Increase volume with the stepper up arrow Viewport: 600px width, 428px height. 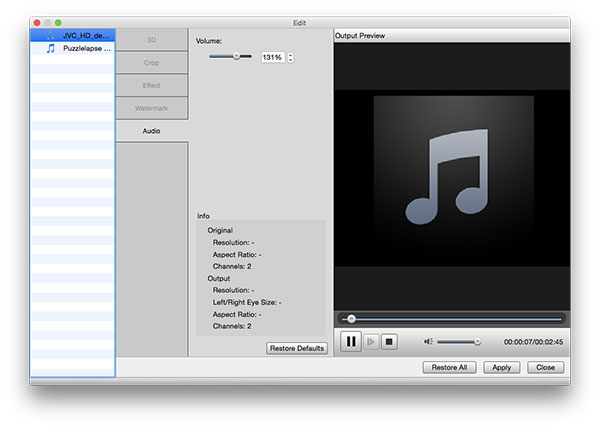pyautogui.click(x=291, y=55)
